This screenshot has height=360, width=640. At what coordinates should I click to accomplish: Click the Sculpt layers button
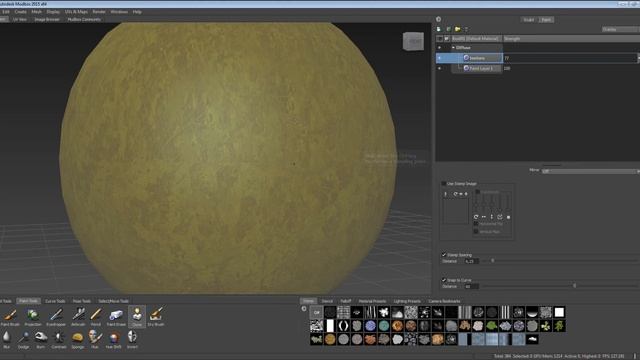point(529,20)
